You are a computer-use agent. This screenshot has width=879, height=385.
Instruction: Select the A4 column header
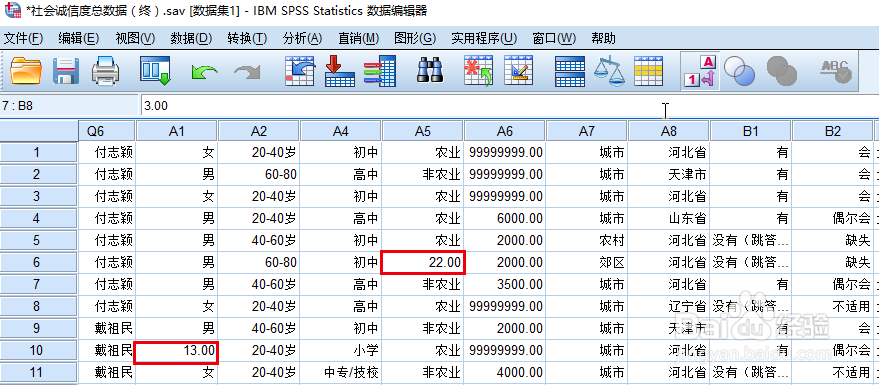pyautogui.click(x=341, y=131)
